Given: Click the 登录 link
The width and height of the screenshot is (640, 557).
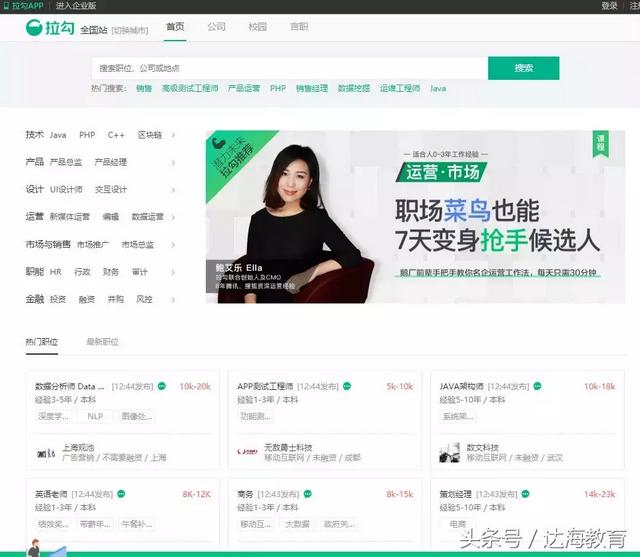Looking at the screenshot, I should [x=609, y=6].
